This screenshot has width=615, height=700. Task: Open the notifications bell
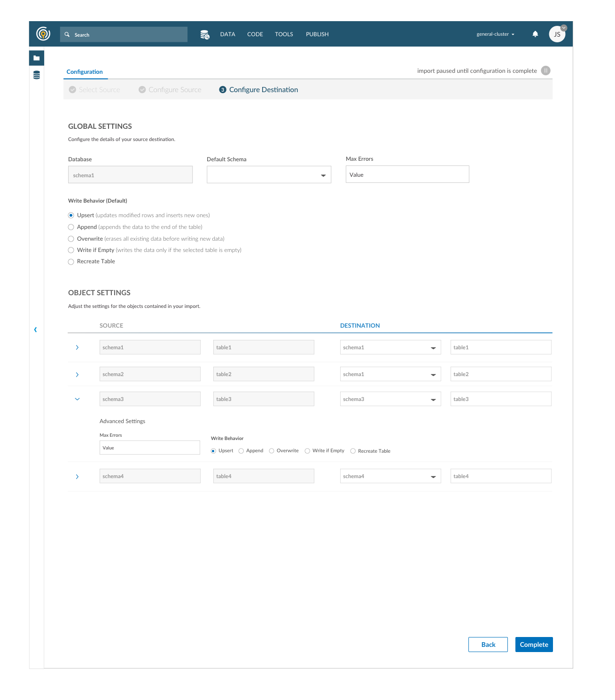(535, 34)
